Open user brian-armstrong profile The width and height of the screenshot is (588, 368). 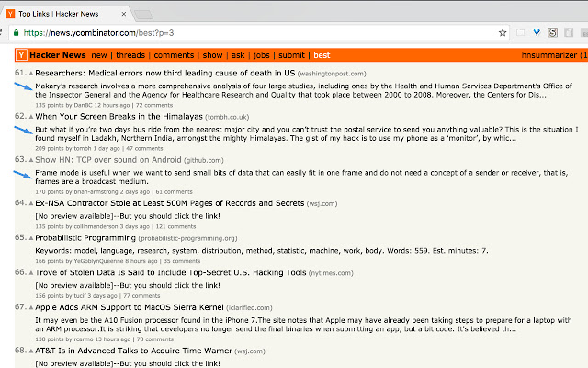tap(96, 192)
